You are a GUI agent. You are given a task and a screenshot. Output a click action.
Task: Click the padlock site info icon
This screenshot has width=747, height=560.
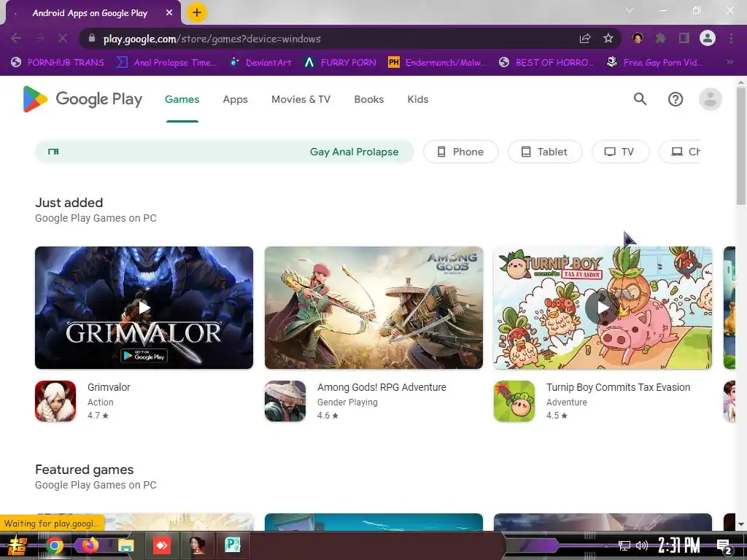point(92,38)
